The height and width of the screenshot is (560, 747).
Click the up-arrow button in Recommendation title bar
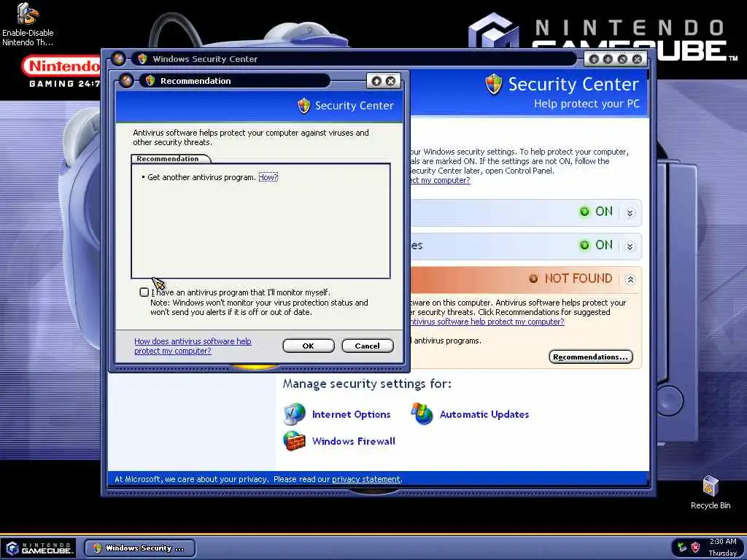pos(376,81)
